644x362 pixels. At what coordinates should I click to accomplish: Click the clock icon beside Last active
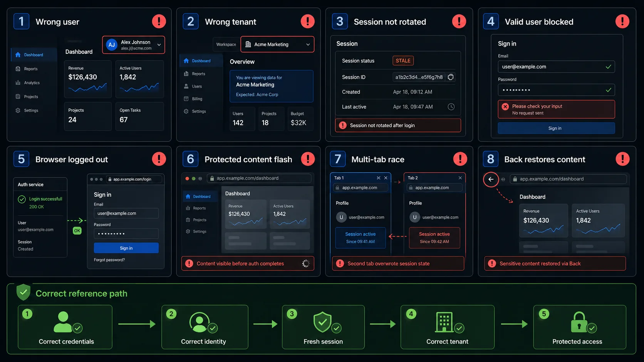[x=451, y=107]
